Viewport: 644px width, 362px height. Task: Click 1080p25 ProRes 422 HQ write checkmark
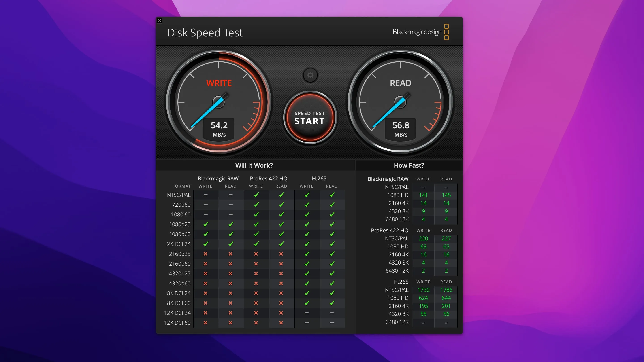point(256,224)
